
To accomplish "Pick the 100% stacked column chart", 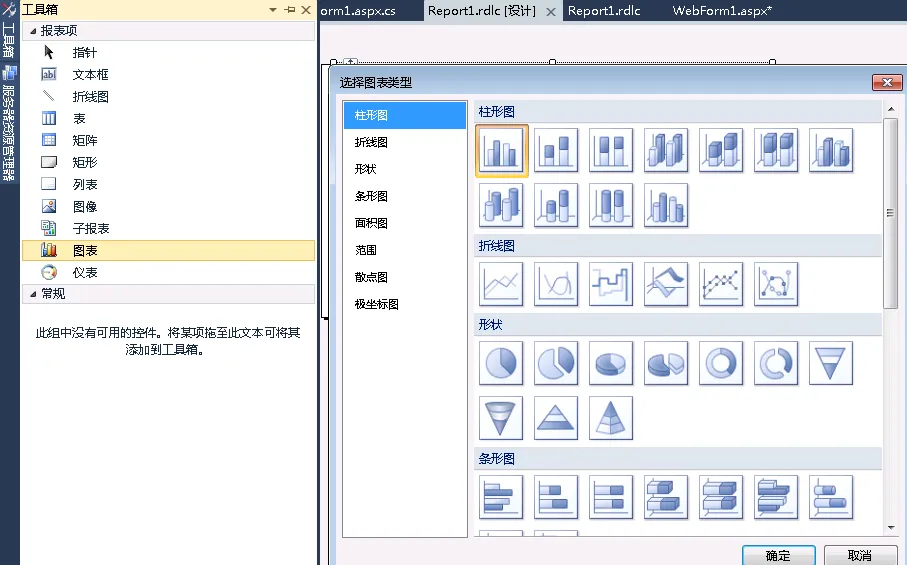I will 611,150.
